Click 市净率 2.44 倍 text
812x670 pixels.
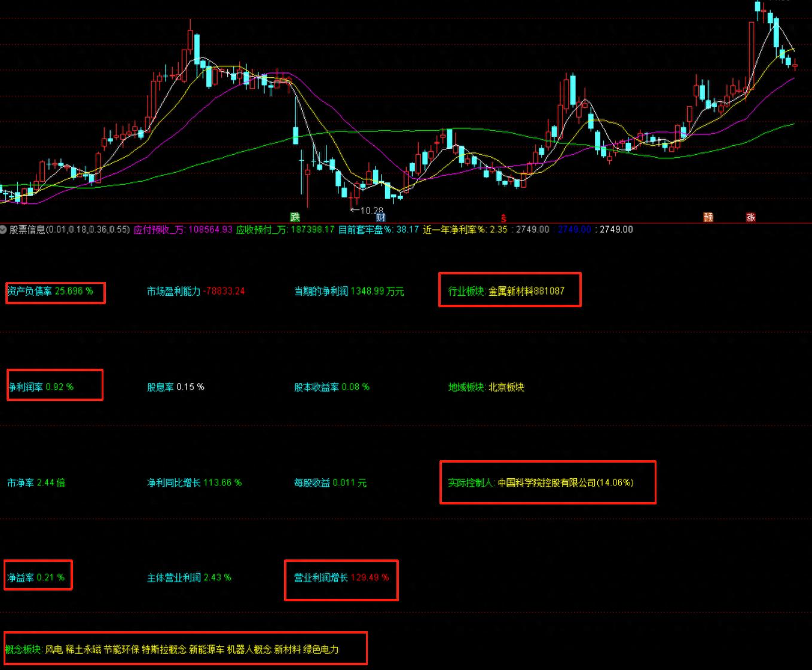coord(36,482)
